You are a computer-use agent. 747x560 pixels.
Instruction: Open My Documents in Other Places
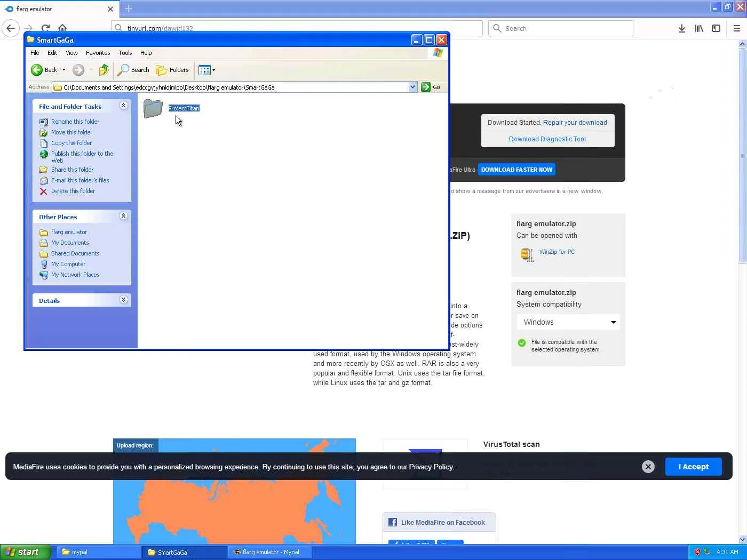[70, 243]
